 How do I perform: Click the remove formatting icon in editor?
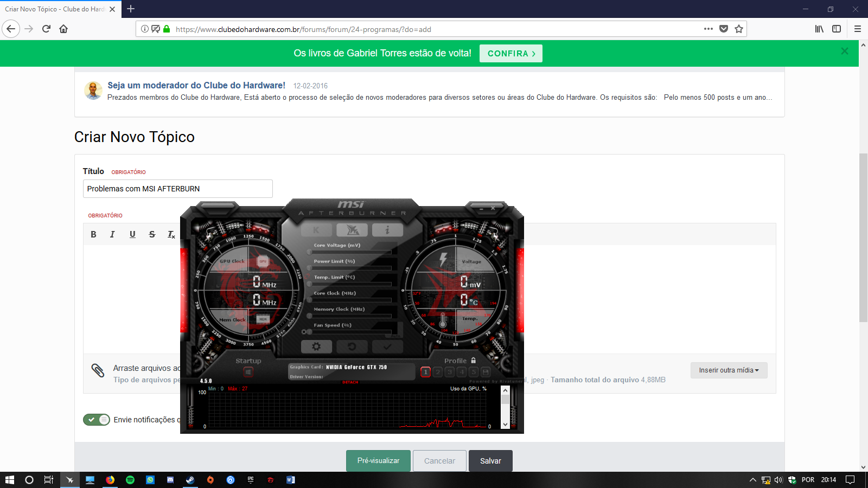pyautogui.click(x=171, y=234)
